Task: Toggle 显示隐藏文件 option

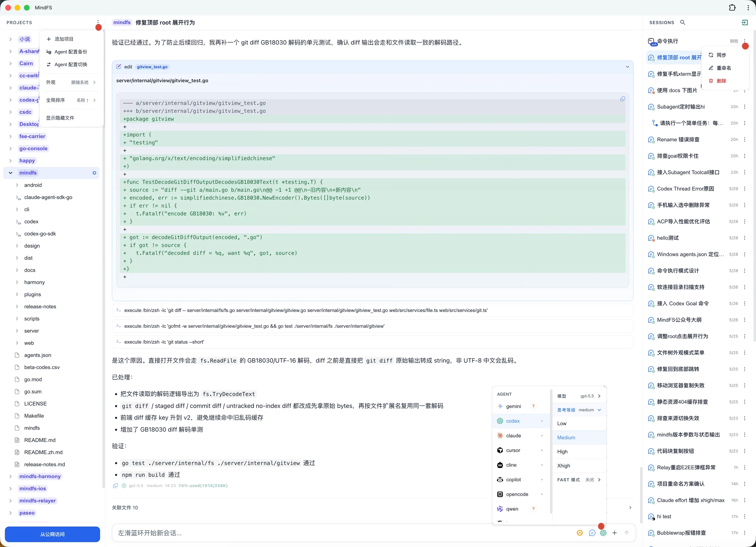Action: coord(71,118)
